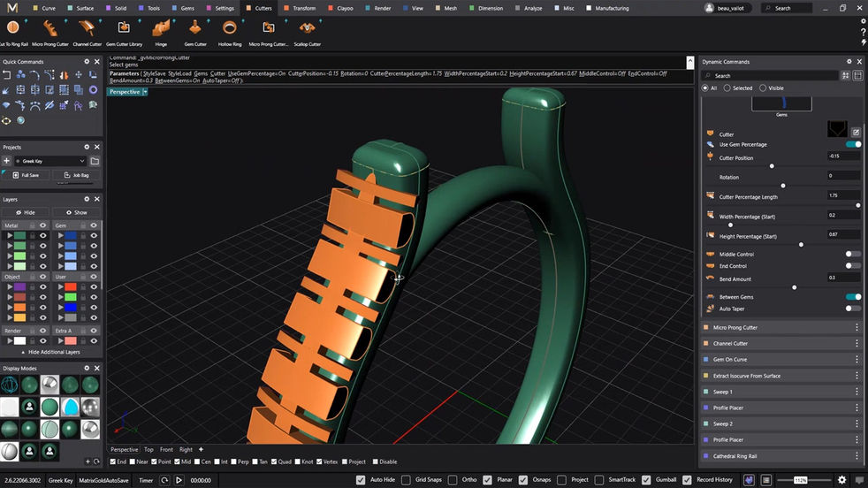The height and width of the screenshot is (488, 868).
Task: Open options menu for Cathedral Ring Rail
Action: 857,455
